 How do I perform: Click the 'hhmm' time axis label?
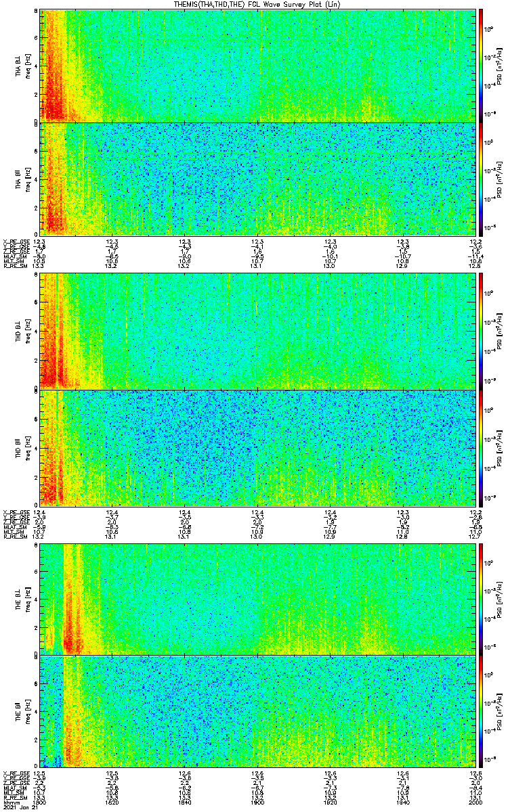point(11,803)
